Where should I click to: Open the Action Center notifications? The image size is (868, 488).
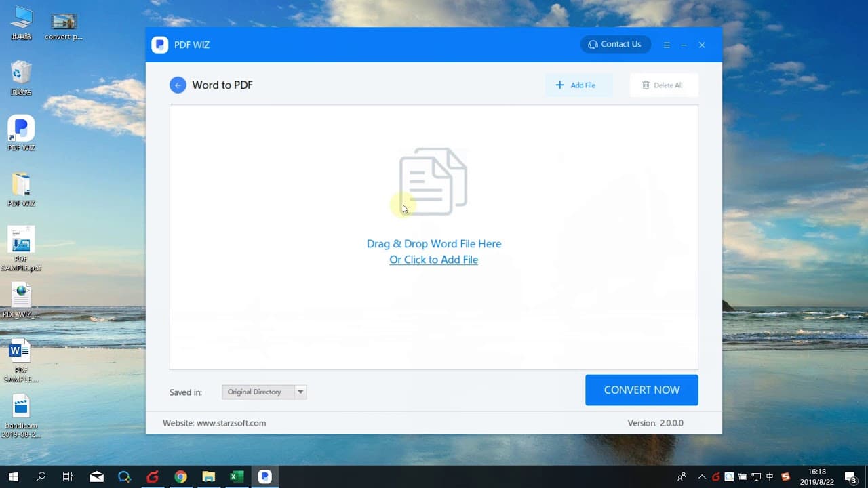coord(851,477)
